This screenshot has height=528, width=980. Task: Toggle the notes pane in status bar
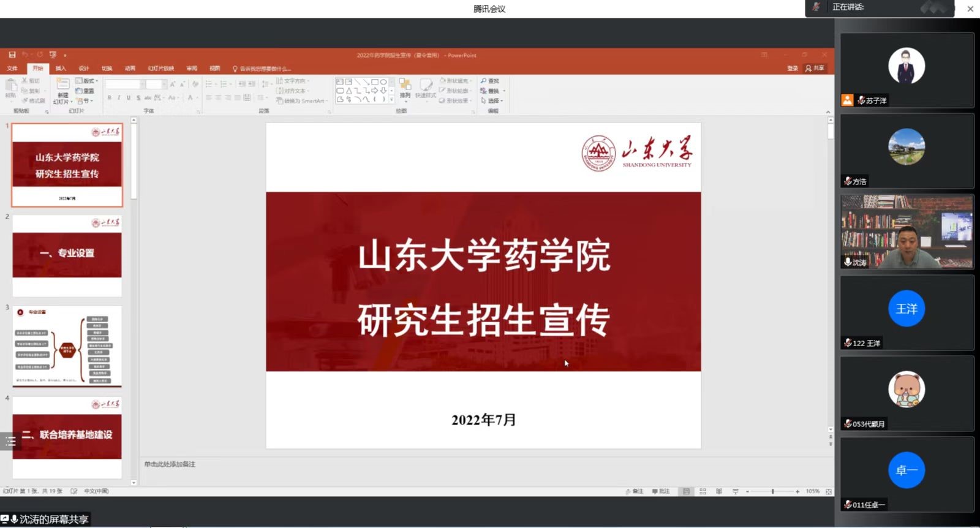tap(635, 491)
